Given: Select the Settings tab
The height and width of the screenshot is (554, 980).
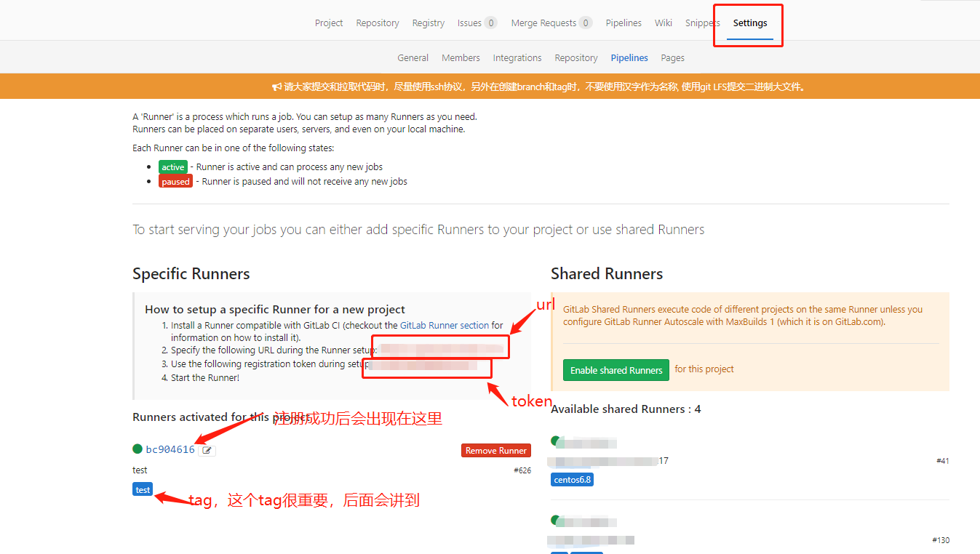Looking at the screenshot, I should click(749, 23).
